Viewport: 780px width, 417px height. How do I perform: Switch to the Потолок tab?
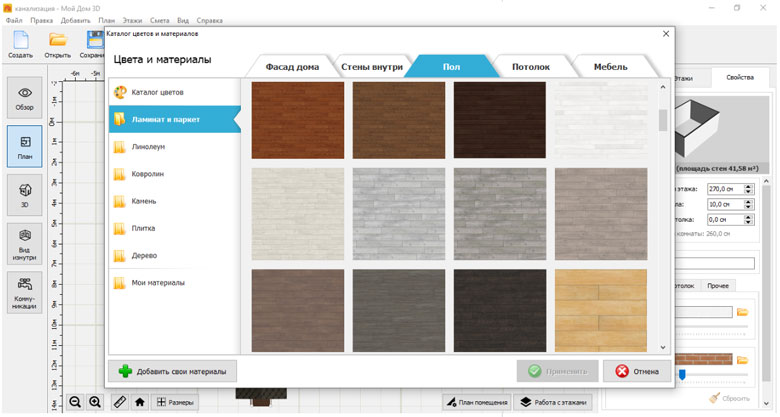[x=531, y=67]
